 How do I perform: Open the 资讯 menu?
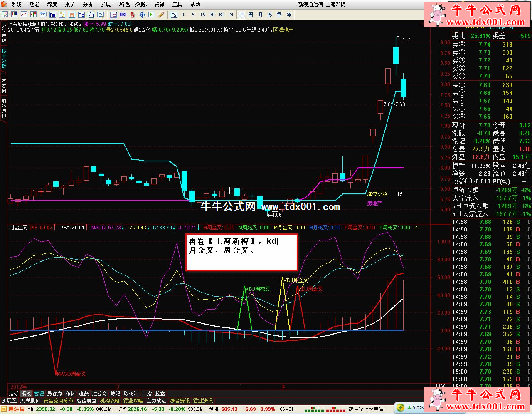tap(159, 4)
